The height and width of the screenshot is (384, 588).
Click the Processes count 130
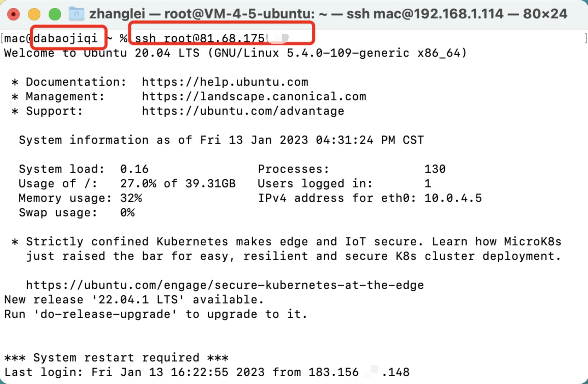tap(435, 169)
